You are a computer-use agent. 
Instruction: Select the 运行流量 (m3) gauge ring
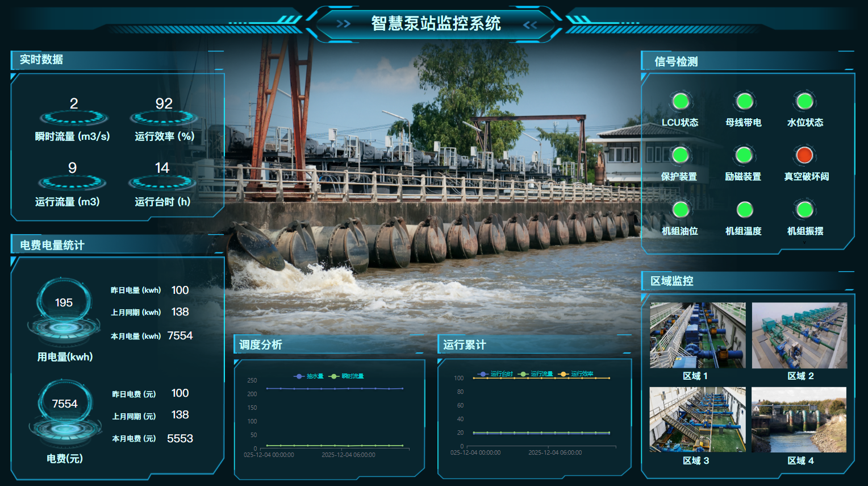pyautogui.click(x=72, y=182)
